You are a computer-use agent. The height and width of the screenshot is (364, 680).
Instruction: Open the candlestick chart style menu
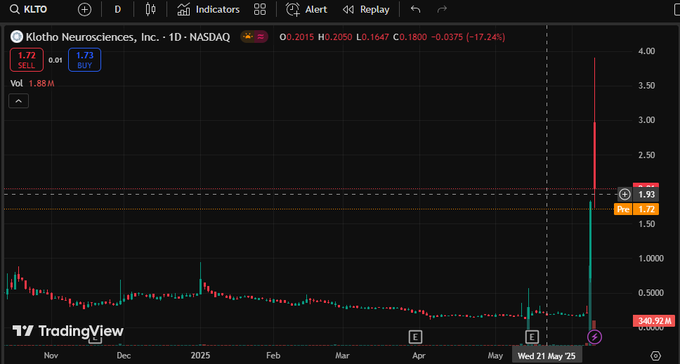point(150,9)
